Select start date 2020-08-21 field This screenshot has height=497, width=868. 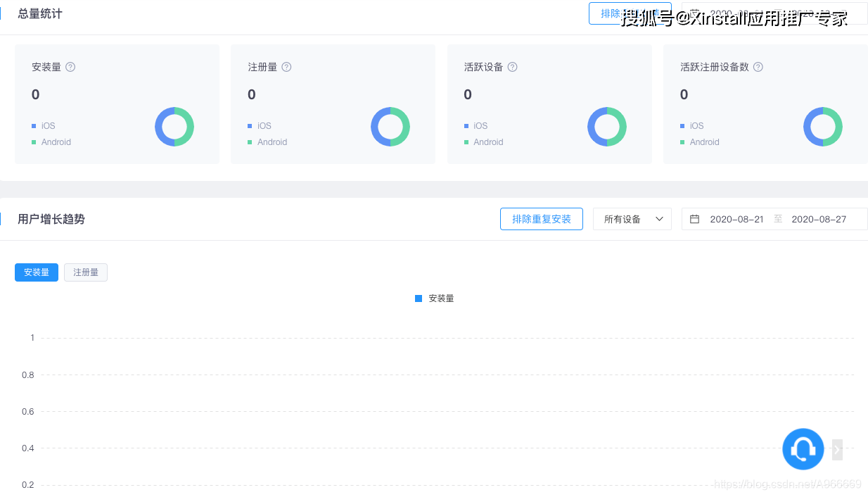click(x=736, y=219)
